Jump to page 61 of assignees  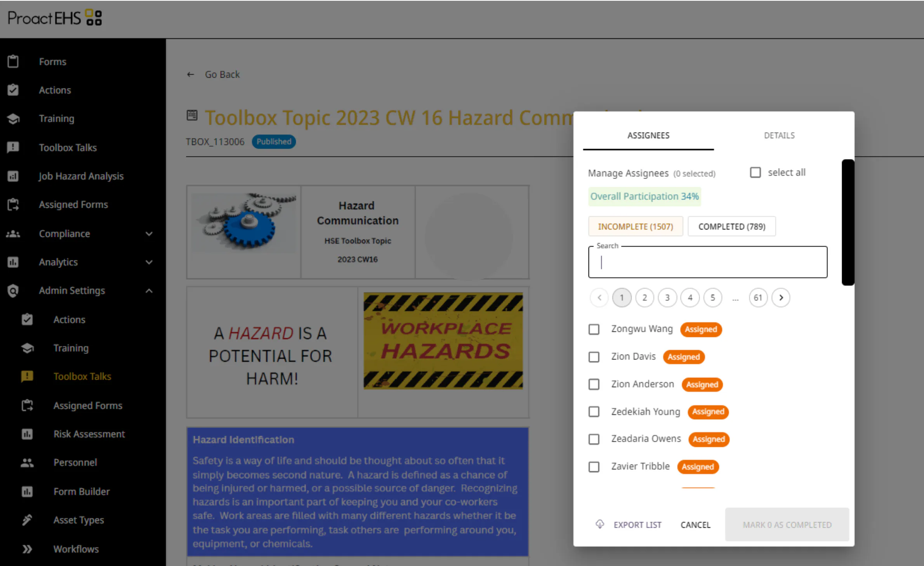758,298
